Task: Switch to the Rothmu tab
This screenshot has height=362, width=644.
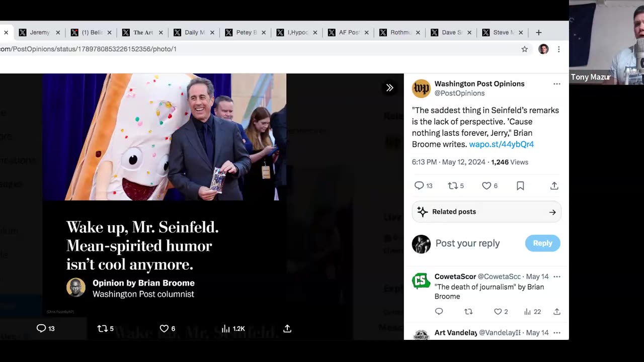Action: click(400, 32)
